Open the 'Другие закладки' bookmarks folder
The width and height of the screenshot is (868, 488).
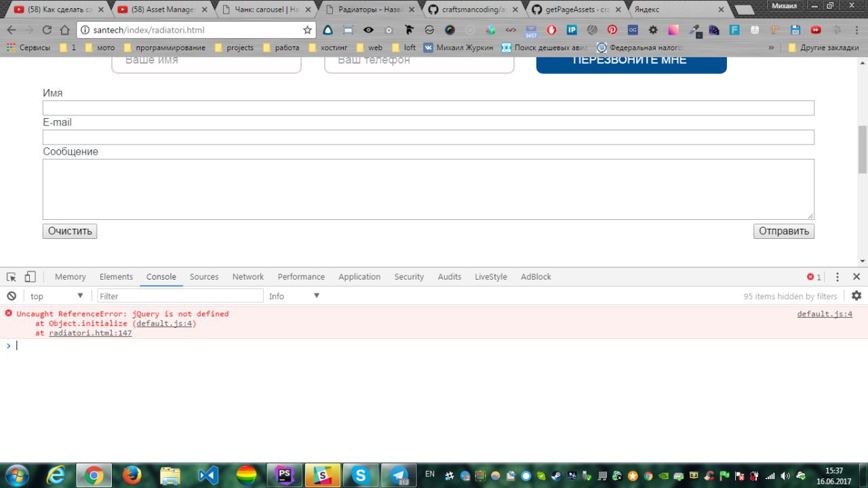825,48
